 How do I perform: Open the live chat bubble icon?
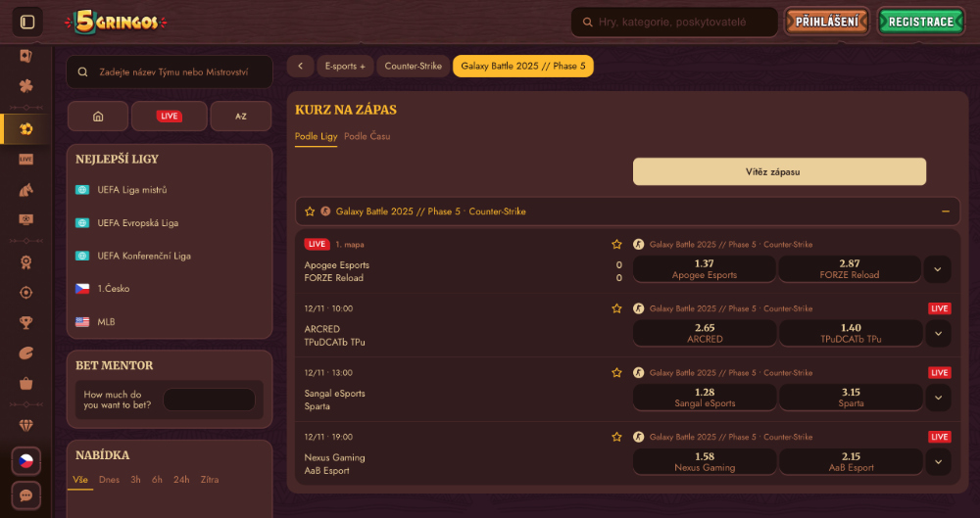click(x=26, y=495)
